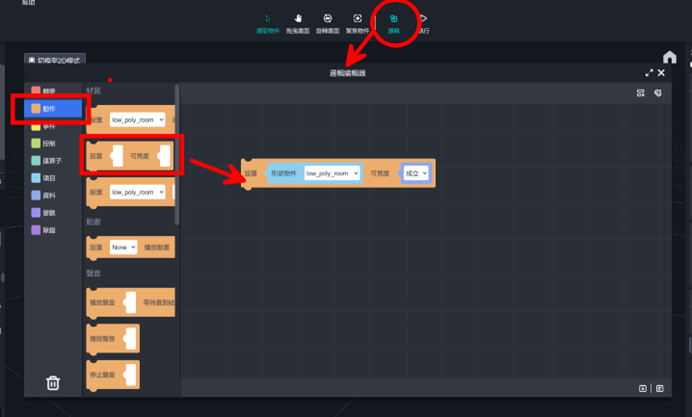This screenshot has width=692, height=417.
Task: Activate the hand pan tool
Action: point(298,22)
